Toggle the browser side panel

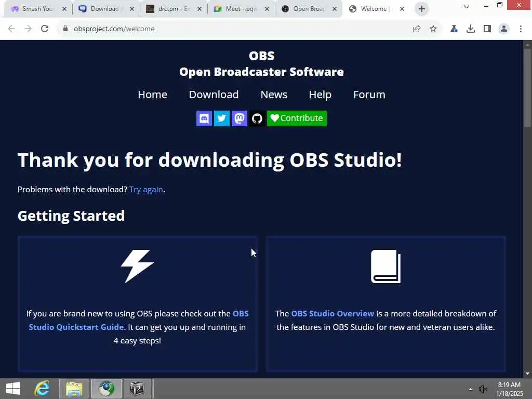tap(487, 29)
